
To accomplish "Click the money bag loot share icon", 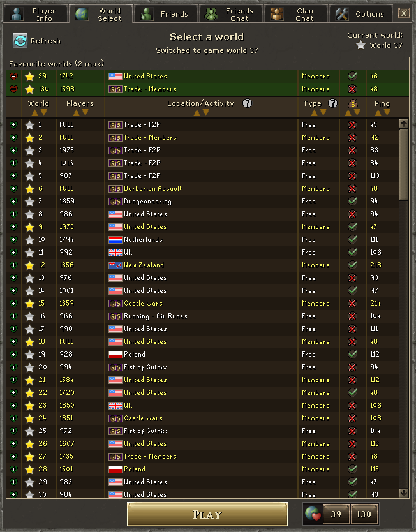I will point(353,103).
